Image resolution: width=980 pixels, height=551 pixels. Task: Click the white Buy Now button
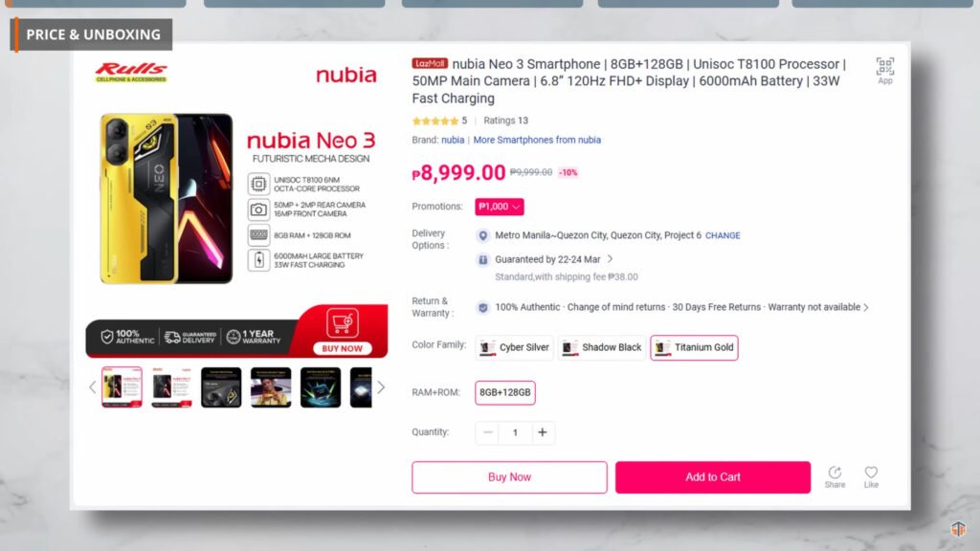(x=509, y=477)
